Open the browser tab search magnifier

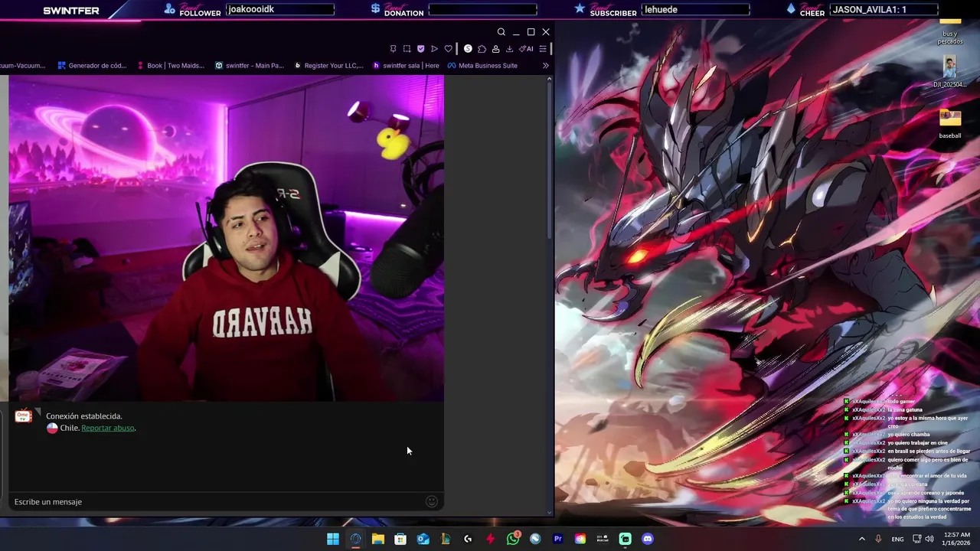pyautogui.click(x=501, y=32)
